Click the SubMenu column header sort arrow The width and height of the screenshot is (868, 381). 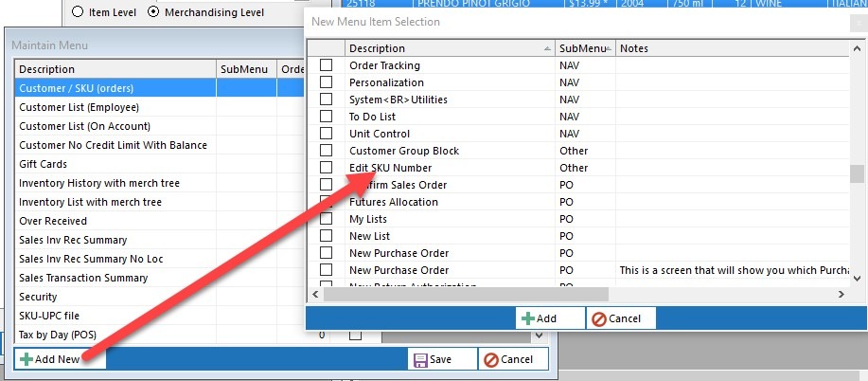(x=608, y=48)
